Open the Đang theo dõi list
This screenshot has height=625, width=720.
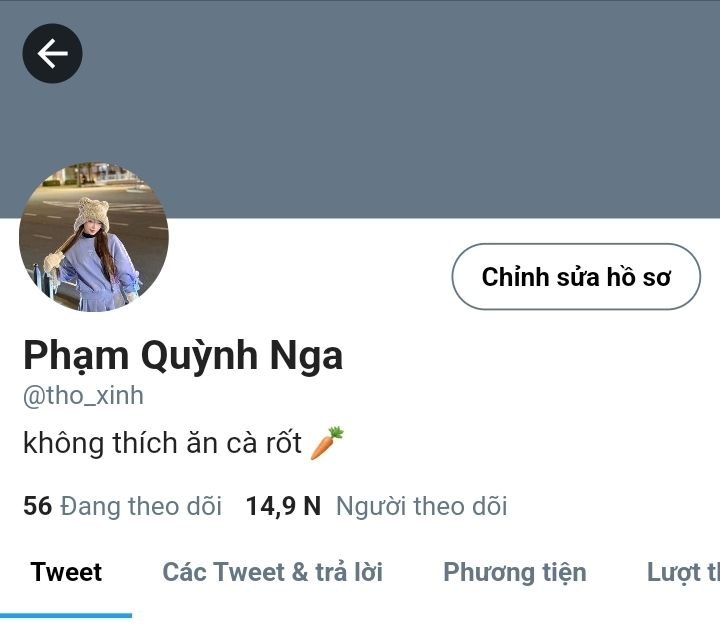pyautogui.click(x=141, y=506)
